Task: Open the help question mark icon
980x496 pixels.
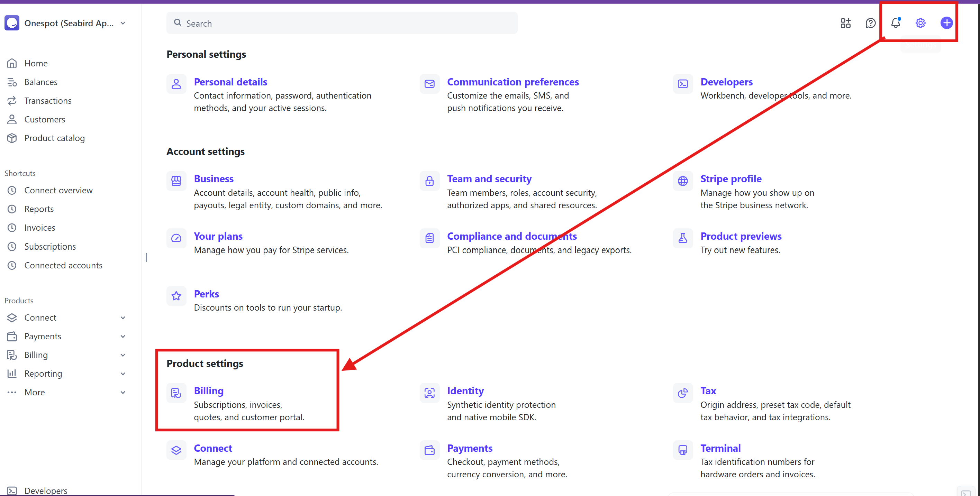Action: 870,23
